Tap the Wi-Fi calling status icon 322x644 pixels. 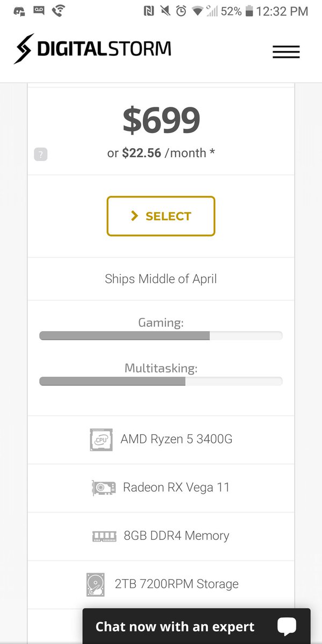(x=59, y=10)
